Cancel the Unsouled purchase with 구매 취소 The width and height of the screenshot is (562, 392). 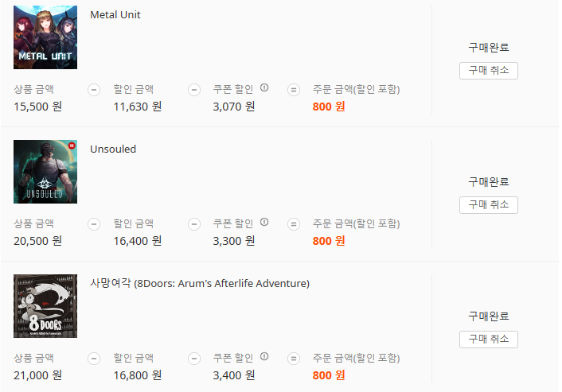[488, 205]
